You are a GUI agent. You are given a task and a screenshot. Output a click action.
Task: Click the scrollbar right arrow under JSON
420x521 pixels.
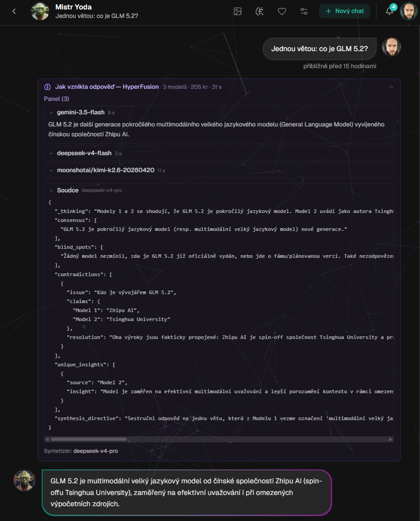point(391,439)
